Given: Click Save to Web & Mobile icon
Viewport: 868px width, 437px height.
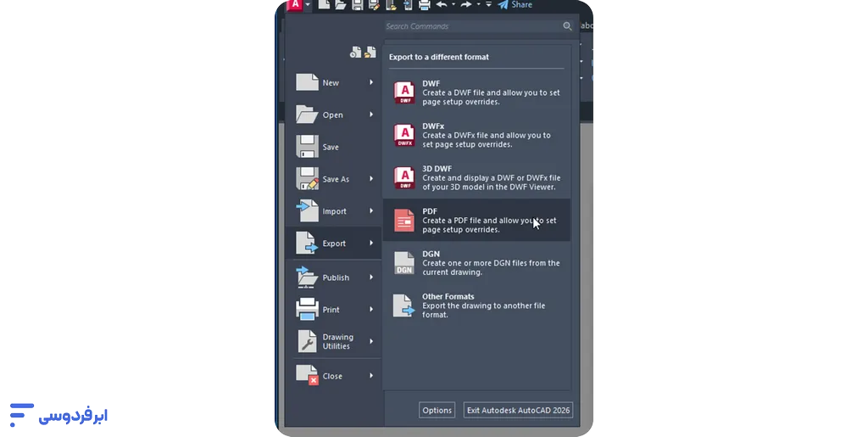Looking at the screenshot, I should (408, 5).
